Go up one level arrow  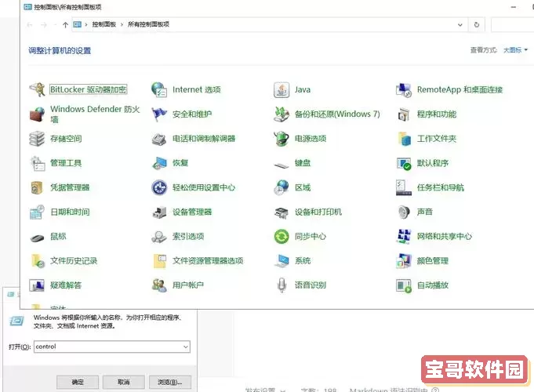(x=65, y=25)
